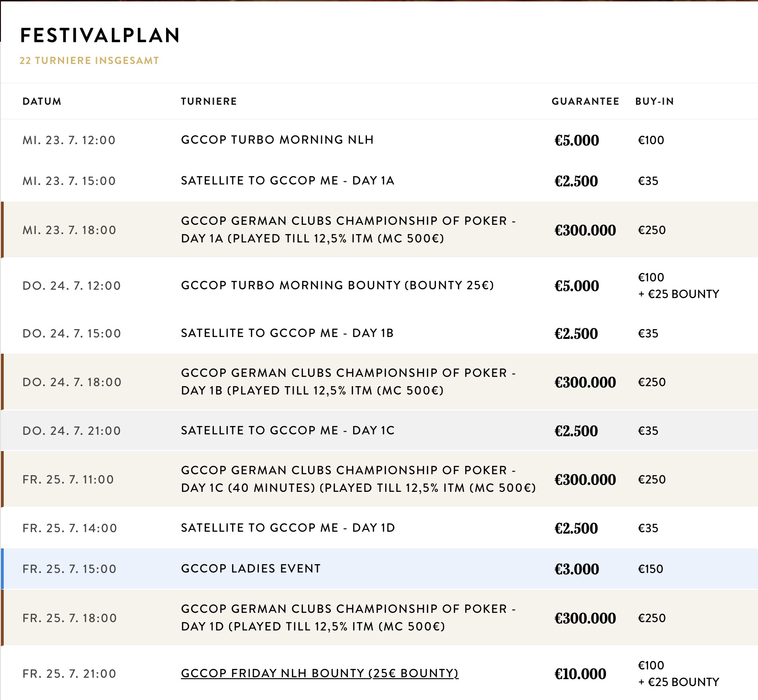Open the GCCOP Friday NLH Bounty link
The height and width of the screenshot is (700, 758).
point(319,673)
